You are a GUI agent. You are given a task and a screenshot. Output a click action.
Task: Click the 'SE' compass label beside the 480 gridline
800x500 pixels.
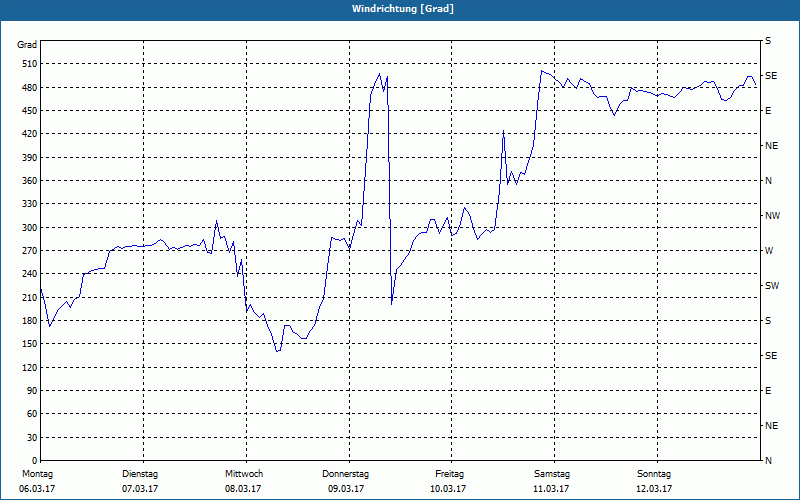coord(771,76)
